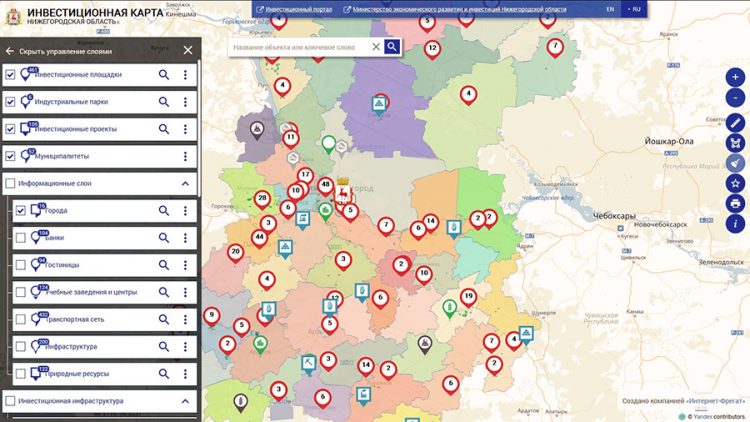Image resolution: width=750 pixels, height=422 pixels.
Task: Search within Инфраструктура layer
Action: (x=164, y=346)
